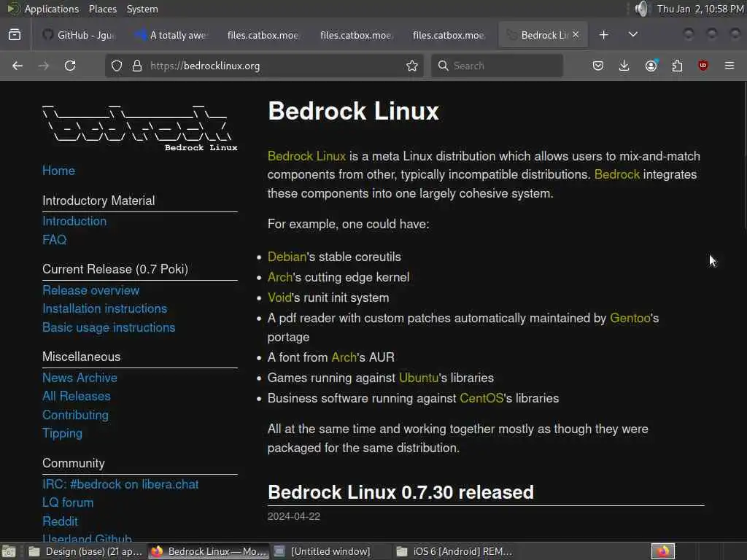Go back with the back arrow

pos(18,66)
